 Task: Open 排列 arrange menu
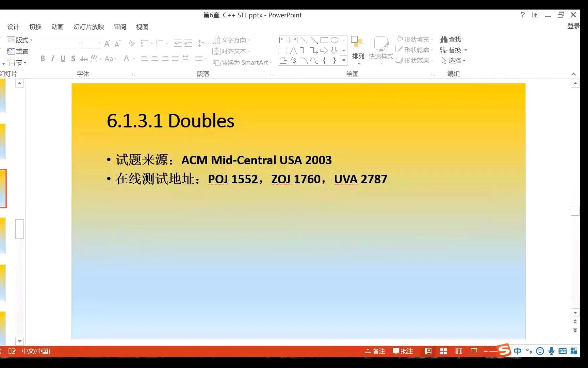[358, 50]
